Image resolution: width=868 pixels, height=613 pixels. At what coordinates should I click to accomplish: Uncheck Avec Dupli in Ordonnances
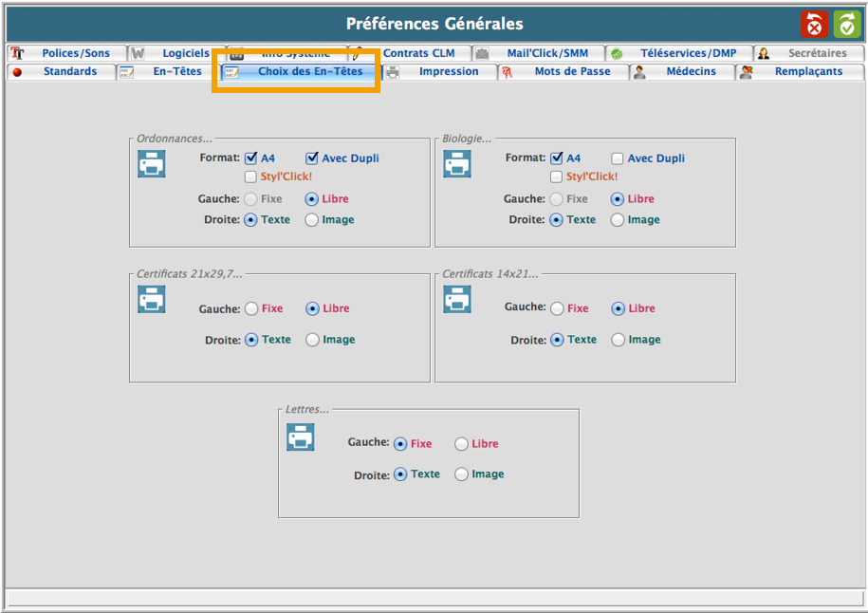tap(312, 158)
